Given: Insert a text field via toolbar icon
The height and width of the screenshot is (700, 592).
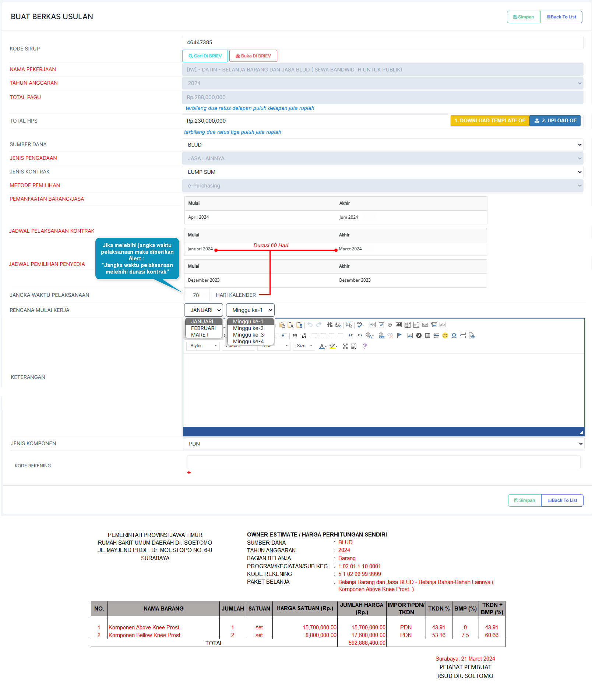Looking at the screenshot, I should click(x=399, y=325).
